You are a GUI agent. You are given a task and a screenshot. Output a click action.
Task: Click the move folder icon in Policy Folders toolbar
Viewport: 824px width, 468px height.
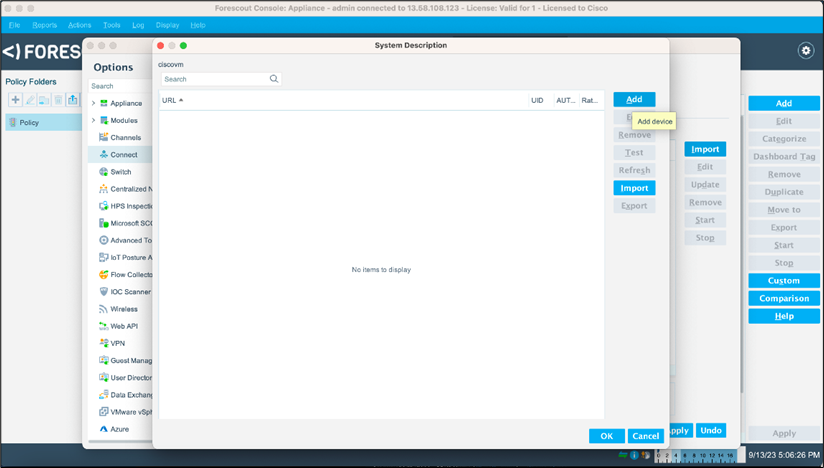coord(44,100)
